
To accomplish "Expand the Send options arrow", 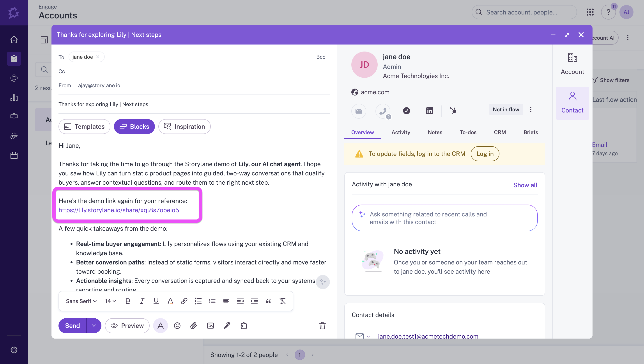I will (94, 326).
